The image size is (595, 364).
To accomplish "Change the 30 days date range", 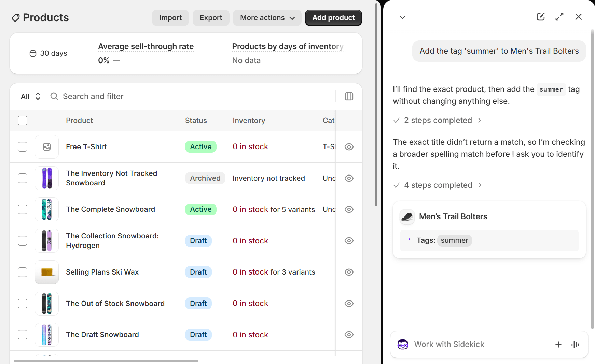I will point(48,53).
